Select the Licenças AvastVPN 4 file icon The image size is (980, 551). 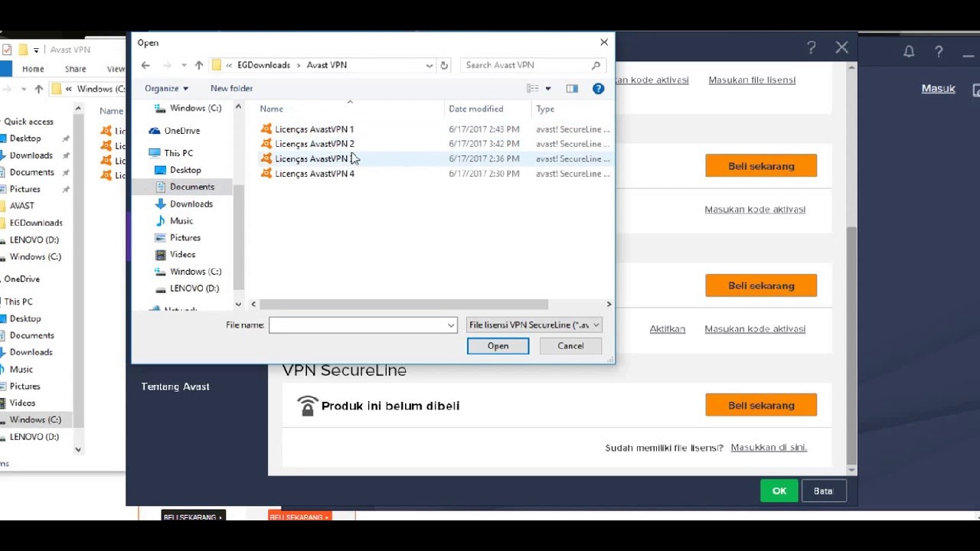pyautogui.click(x=266, y=173)
